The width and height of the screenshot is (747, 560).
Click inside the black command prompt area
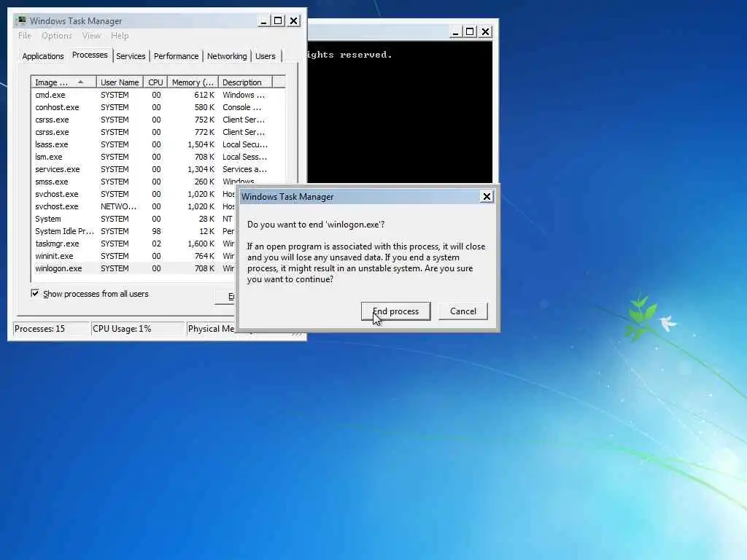coord(400,112)
